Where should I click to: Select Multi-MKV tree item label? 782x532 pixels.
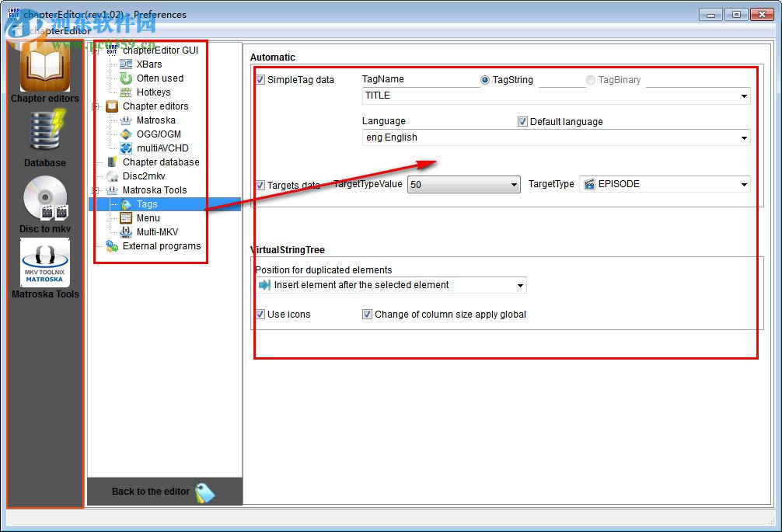pyautogui.click(x=157, y=232)
